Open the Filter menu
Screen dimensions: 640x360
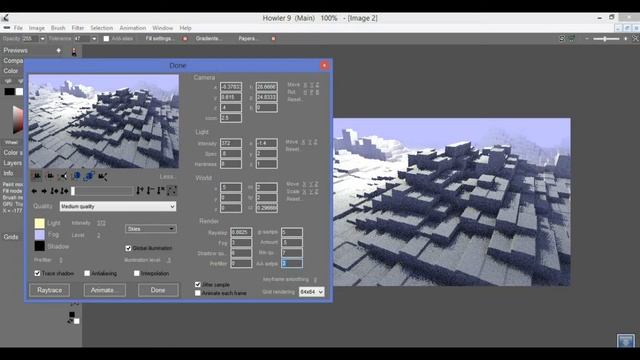click(78, 28)
